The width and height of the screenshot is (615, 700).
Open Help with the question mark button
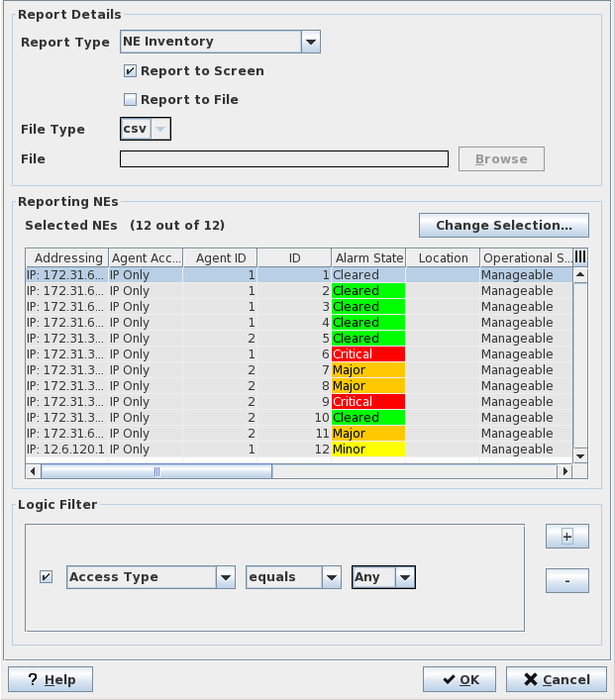click(x=51, y=679)
